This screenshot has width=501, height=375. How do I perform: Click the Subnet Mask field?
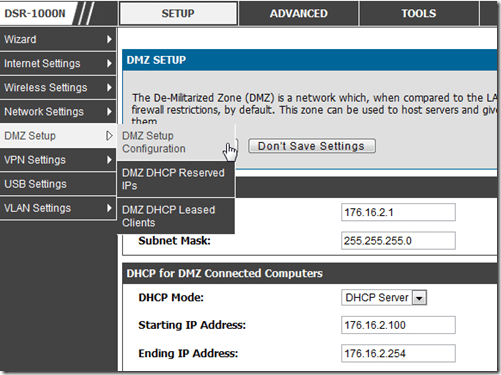pyautogui.click(x=398, y=241)
